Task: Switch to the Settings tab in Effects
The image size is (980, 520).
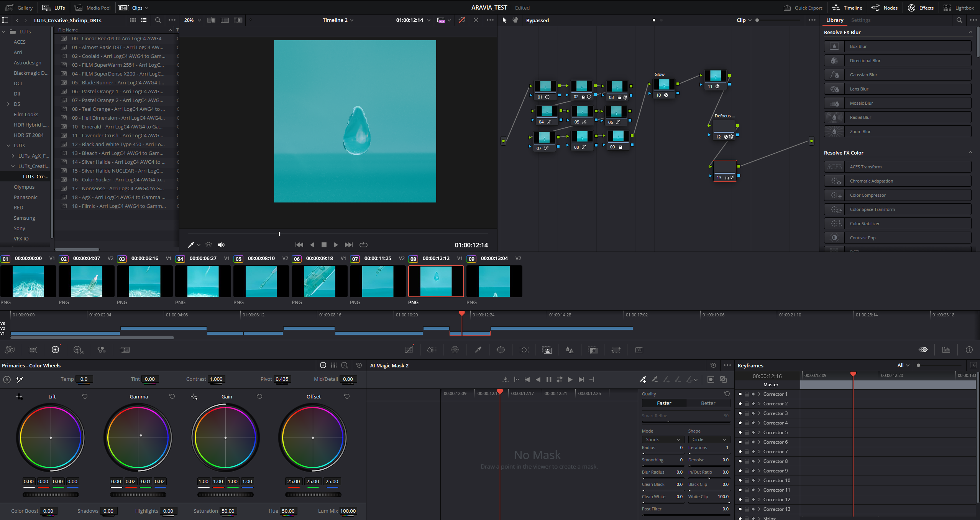Action: (x=860, y=20)
